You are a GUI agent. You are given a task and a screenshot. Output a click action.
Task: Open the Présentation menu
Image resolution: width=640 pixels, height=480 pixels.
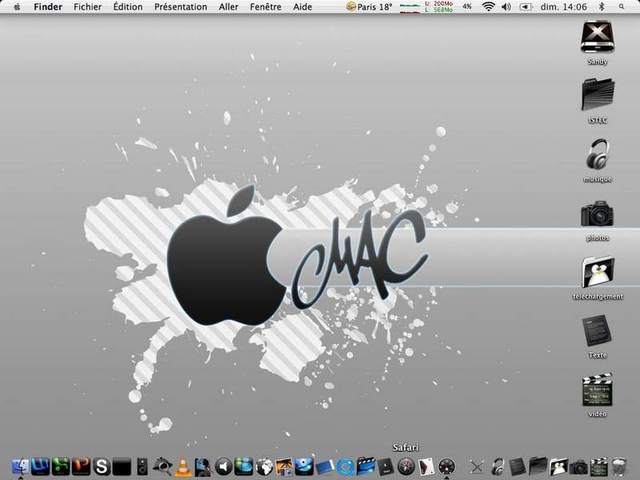(180, 7)
